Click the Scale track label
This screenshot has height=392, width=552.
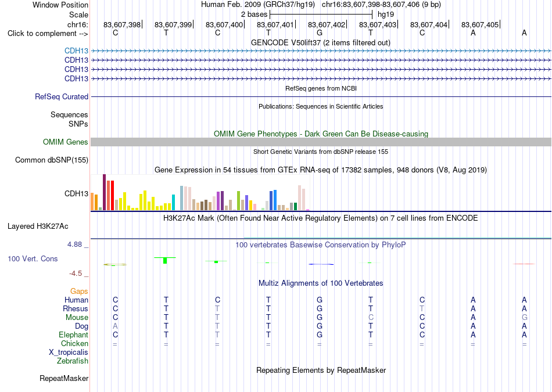click(78, 15)
